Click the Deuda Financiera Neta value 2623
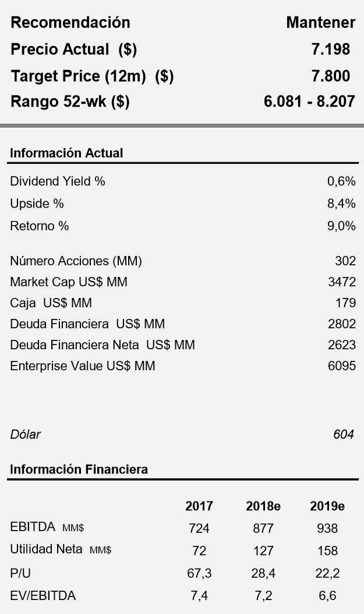This screenshot has height=614, width=364. [342, 345]
